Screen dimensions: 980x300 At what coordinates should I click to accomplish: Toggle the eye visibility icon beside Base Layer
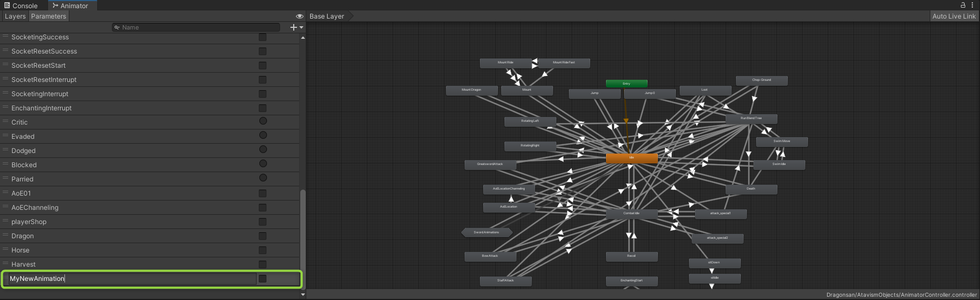tap(299, 16)
